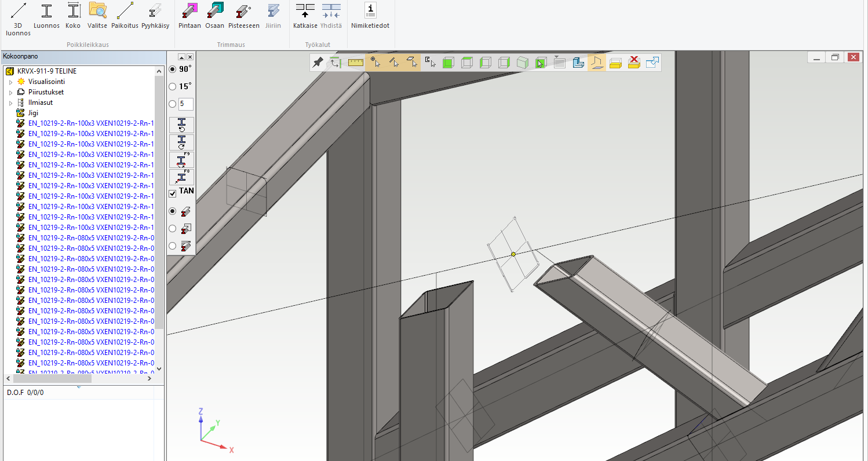Viewport: 868px width, 461px height.
Task: Select the 15° rotation angle option
Action: tap(173, 86)
